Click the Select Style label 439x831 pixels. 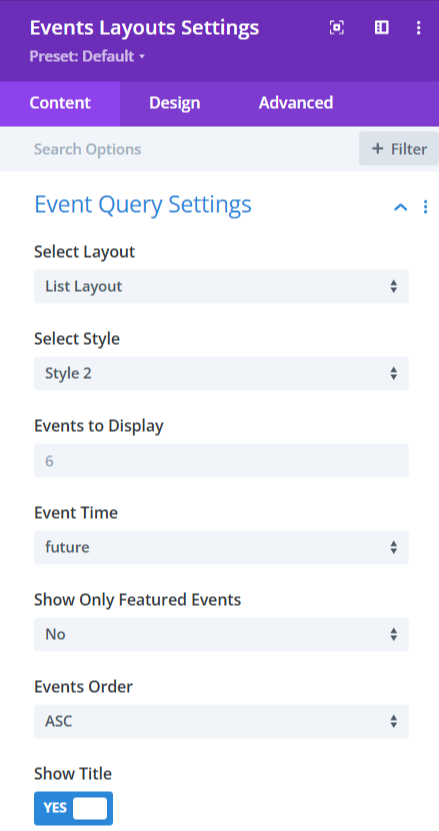[77, 339]
